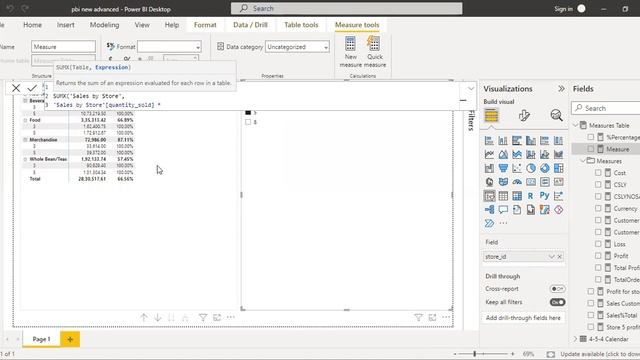This screenshot has height=360, width=640.
Task: Expand the 4-5-4 Calendar table
Action: [576, 339]
